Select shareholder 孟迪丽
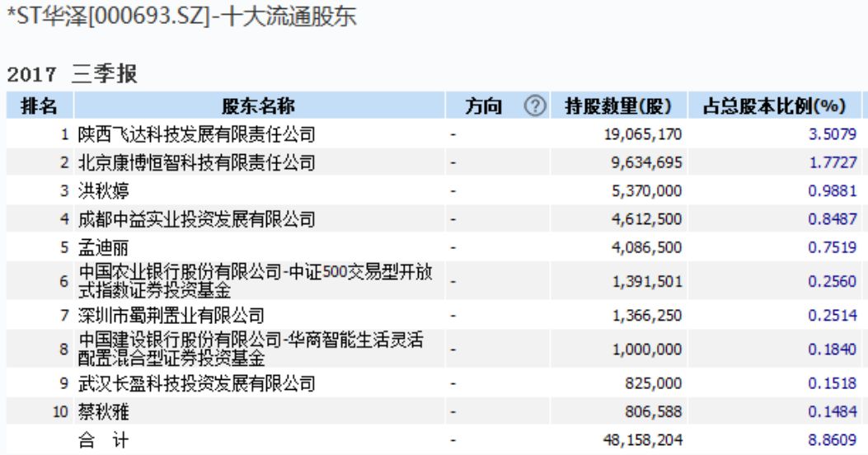 [104, 247]
